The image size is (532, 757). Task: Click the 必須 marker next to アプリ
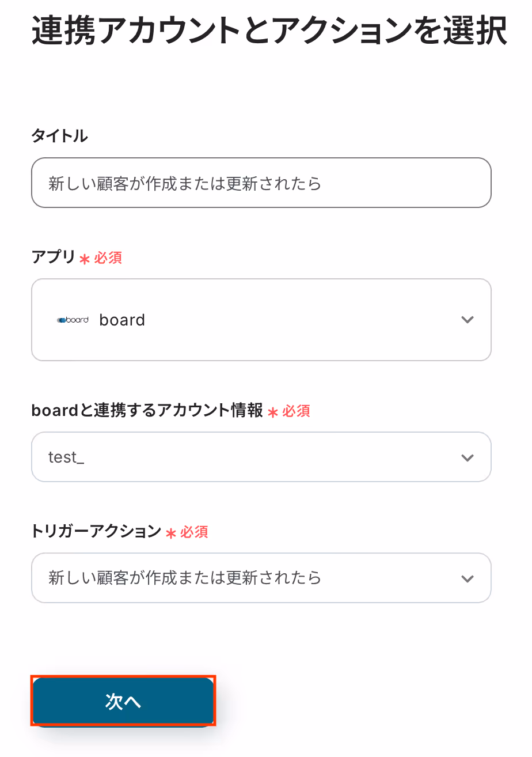click(x=108, y=258)
